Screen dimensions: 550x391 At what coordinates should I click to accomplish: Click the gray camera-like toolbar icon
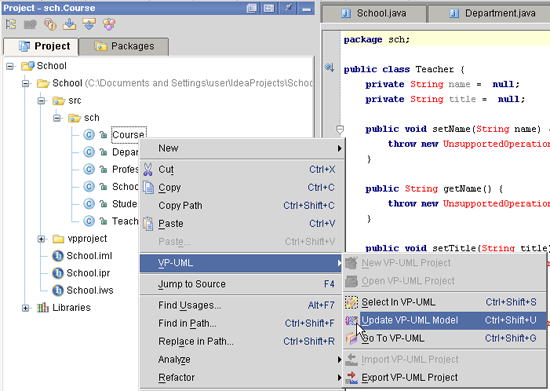(30, 24)
